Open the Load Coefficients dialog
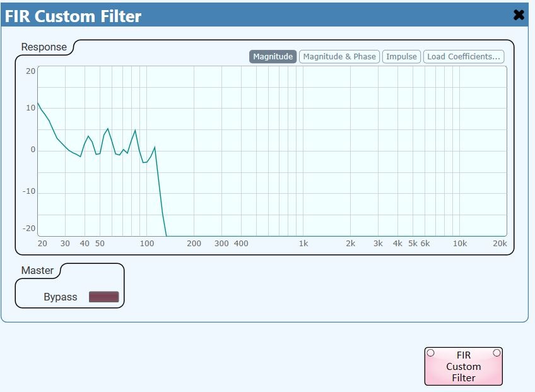Image resolution: width=535 pixels, height=392 pixels. coord(463,57)
